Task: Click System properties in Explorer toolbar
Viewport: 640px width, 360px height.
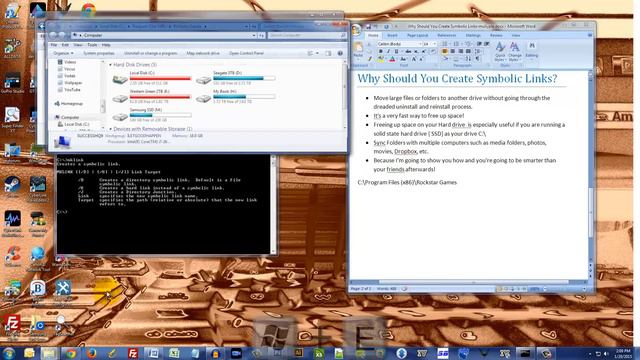Action: [x=99, y=53]
